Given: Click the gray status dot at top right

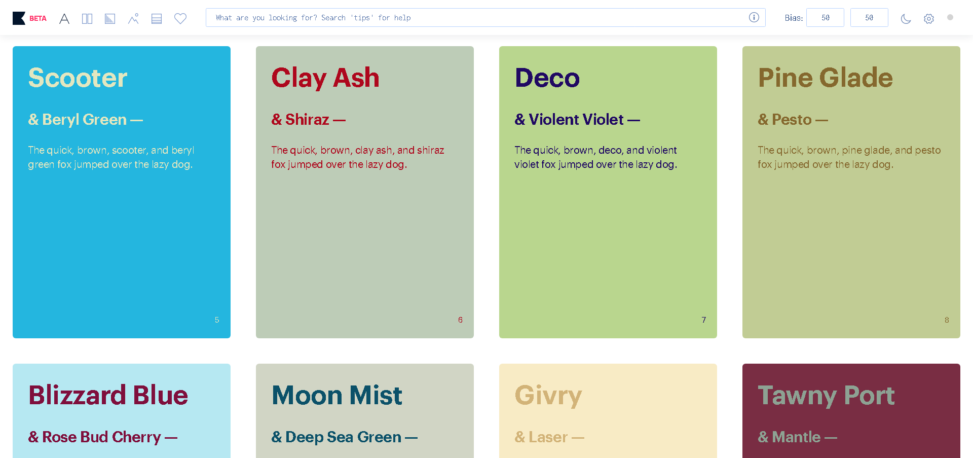Looking at the screenshot, I should (x=950, y=17).
